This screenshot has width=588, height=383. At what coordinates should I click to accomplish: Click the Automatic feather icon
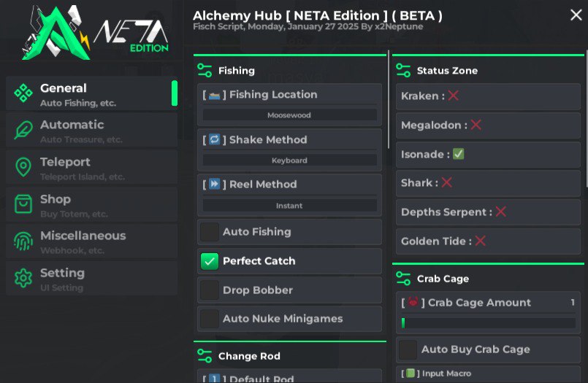pos(23,131)
